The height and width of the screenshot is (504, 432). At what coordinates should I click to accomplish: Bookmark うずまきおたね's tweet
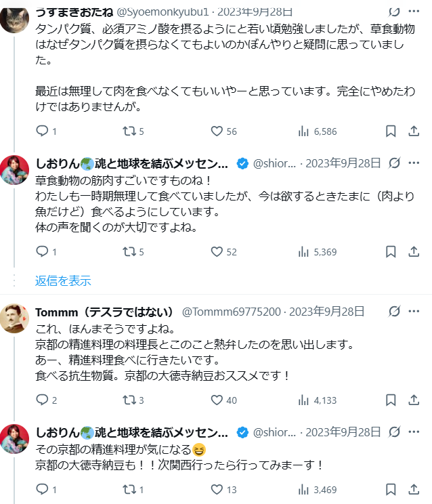[x=391, y=131]
